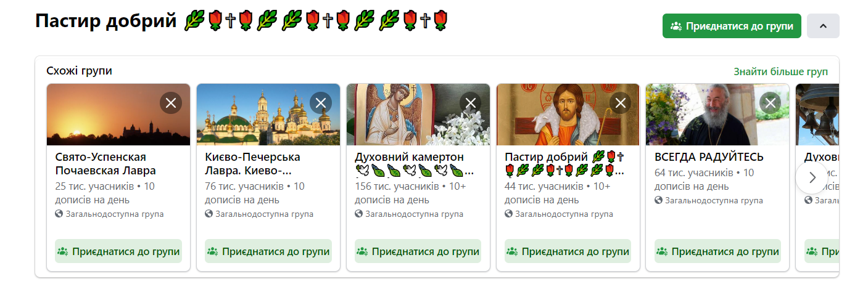Dismiss the Духовний камертон group suggestion
868x284 pixels.
pos(471,103)
